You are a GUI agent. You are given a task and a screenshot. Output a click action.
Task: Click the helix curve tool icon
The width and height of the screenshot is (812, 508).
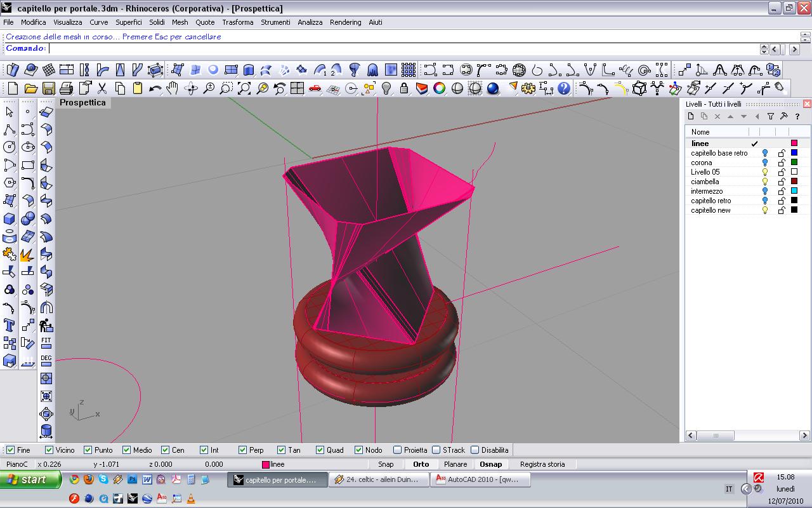click(627, 69)
